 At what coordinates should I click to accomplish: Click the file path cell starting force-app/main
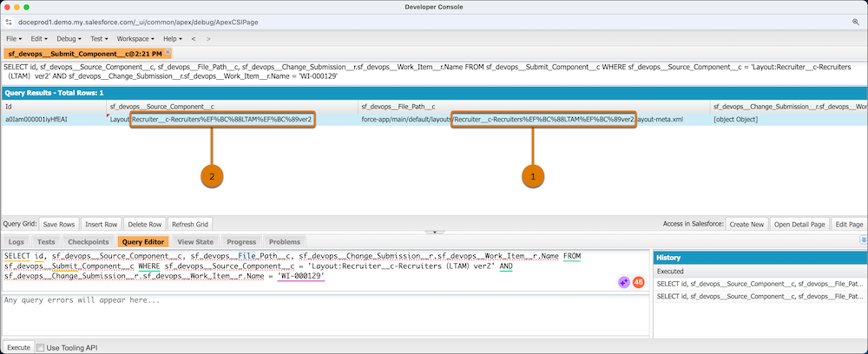(x=534, y=119)
